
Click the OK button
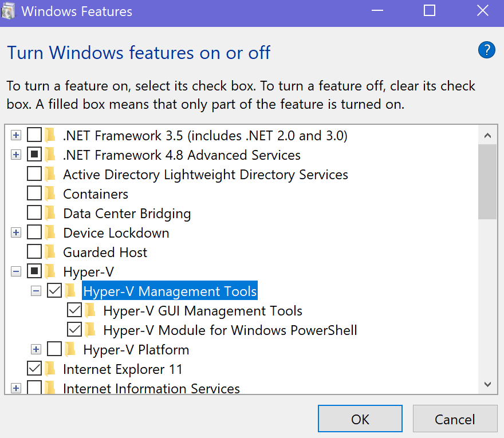(x=360, y=419)
